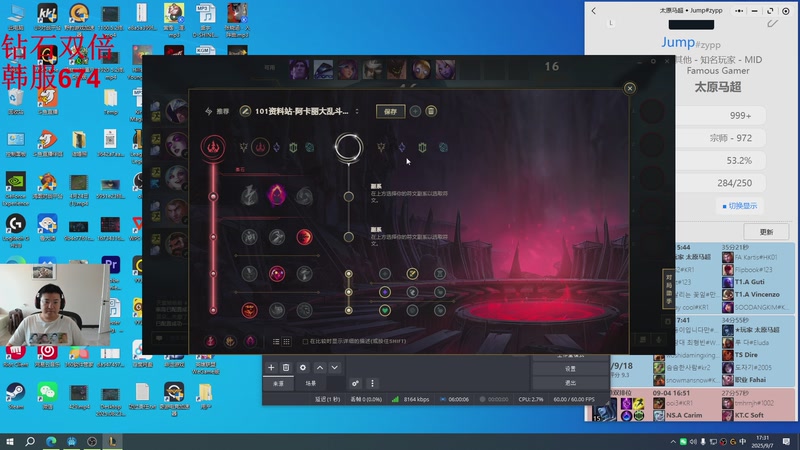The width and height of the screenshot is (800, 450).
Task: Switch to OBS 场景 tab
Action: pyautogui.click(x=310, y=383)
